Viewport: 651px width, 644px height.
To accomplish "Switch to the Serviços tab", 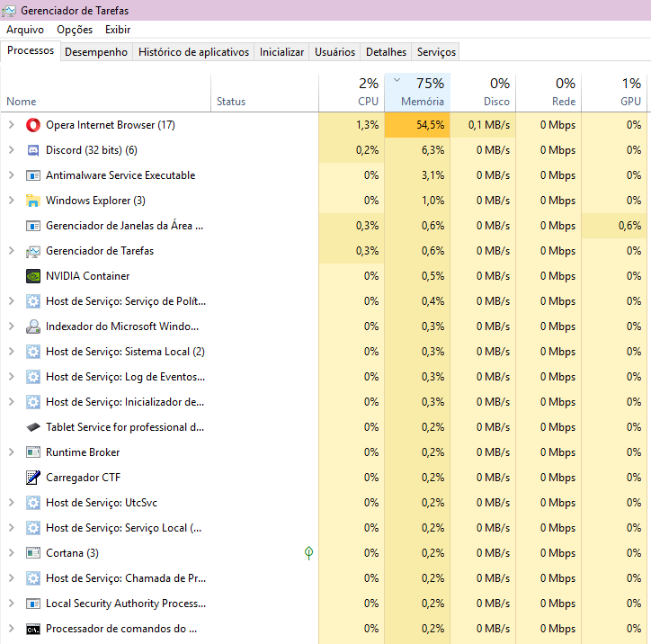I will click(436, 52).
